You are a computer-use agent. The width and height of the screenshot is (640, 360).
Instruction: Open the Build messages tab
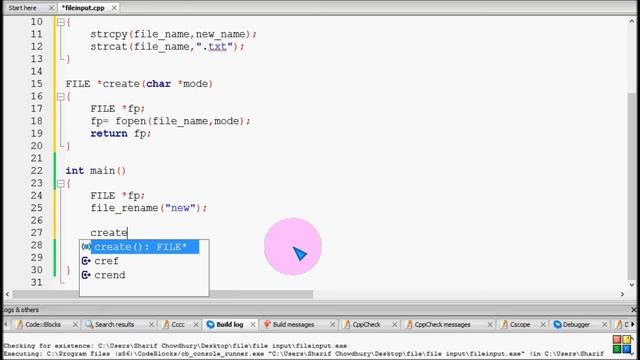click(293, 324)
